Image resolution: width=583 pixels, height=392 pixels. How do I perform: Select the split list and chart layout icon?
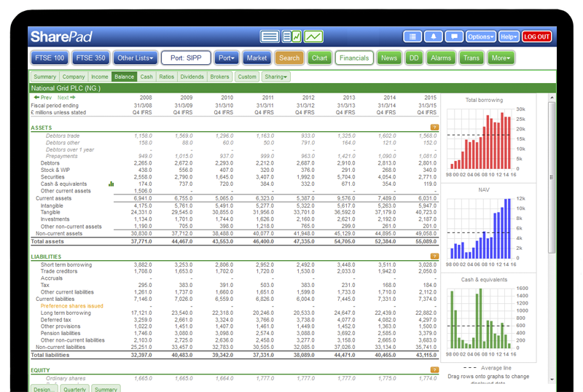291,36
